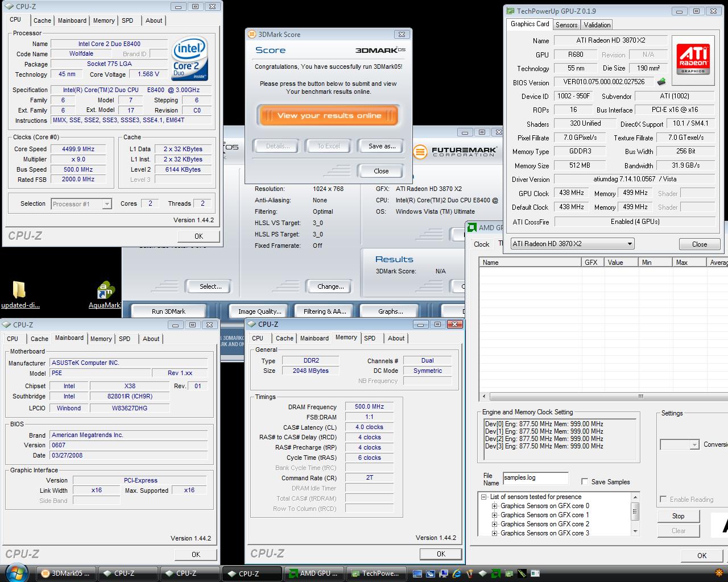Click OK in the AMD GPU window
This screenshot has height=582, width=728.
tap(702, 556)
